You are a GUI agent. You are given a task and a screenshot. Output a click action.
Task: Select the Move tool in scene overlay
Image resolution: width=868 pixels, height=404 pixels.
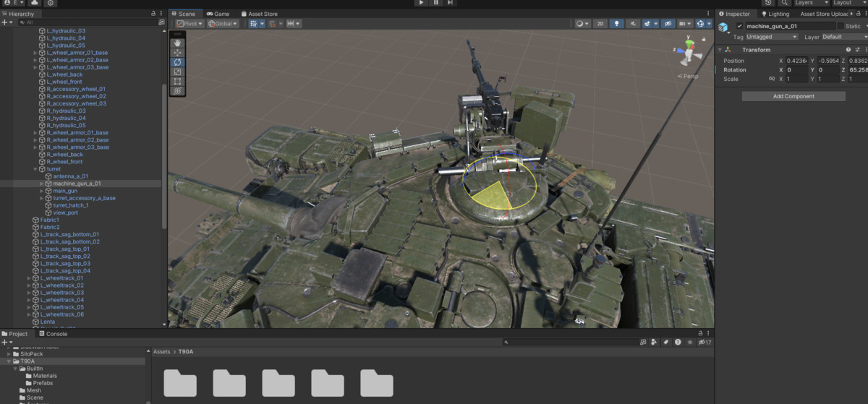178,53
